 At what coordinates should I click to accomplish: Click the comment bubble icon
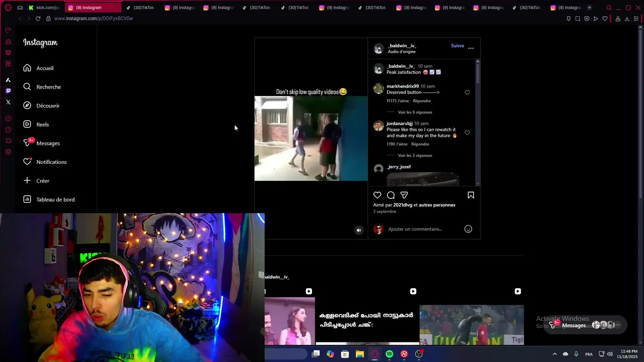[391, 195]
